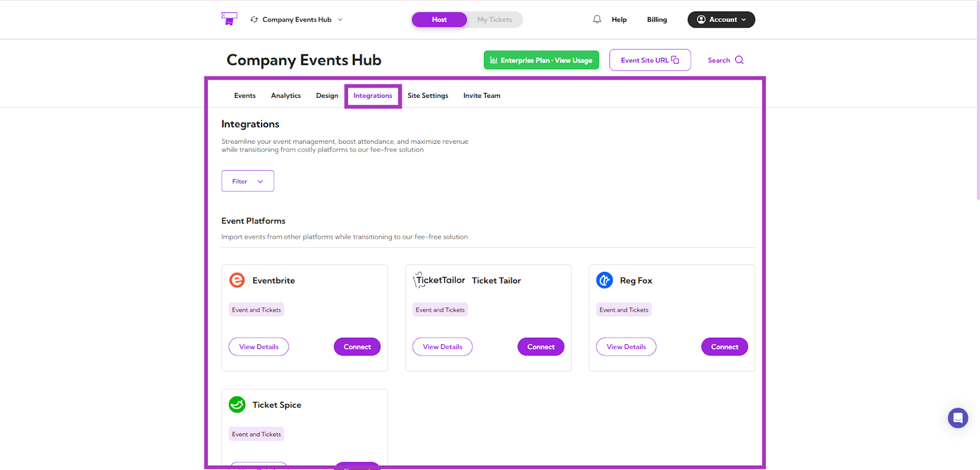The image size is (980, 470).
Task: Click the Reg Fox logo icon
Action: click(x=605, y=280)
